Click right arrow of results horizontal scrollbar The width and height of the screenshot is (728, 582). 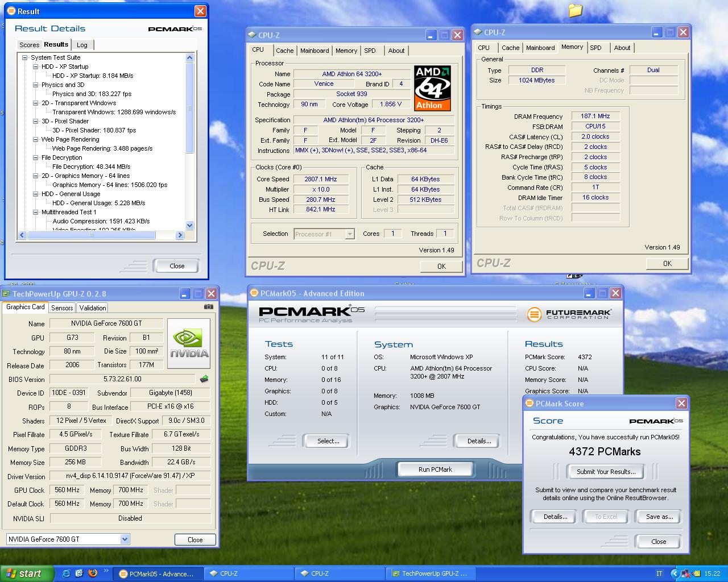pyautogui.click(x=180, y=235)
